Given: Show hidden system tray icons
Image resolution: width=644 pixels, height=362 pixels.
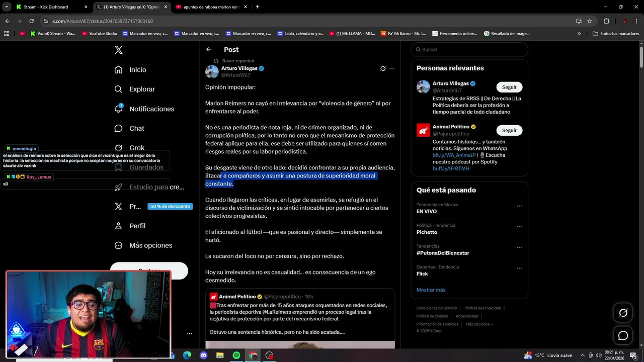Looking at the screenshot, I should 582,355.
